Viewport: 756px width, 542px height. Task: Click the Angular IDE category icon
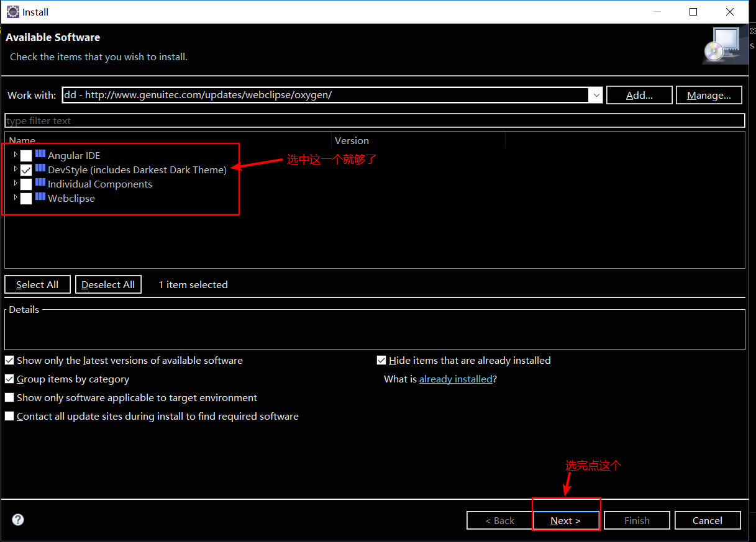40,154
